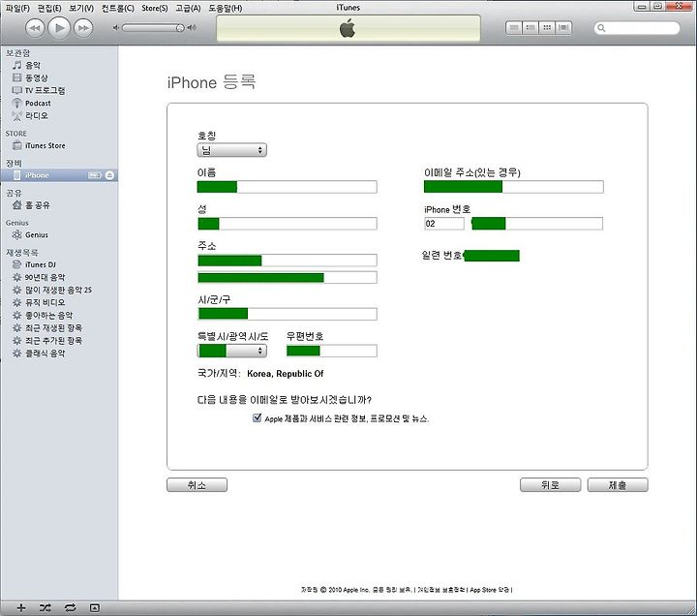697x616 pixels.
Task: Open the App Store 약관 footer link
Action: (x=489, y=590)
